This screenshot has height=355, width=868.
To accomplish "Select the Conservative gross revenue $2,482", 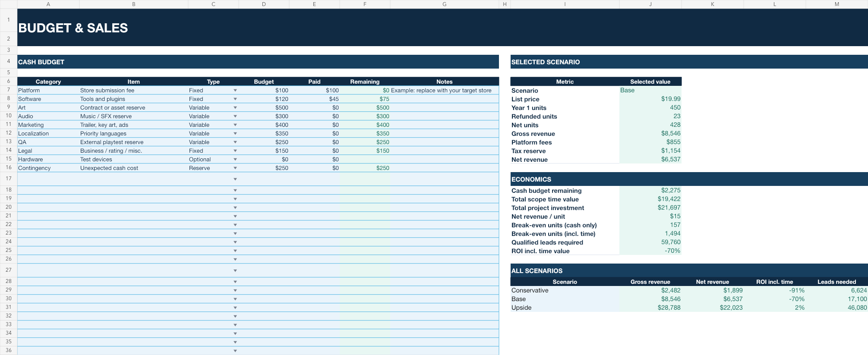I will click(650, 290).
